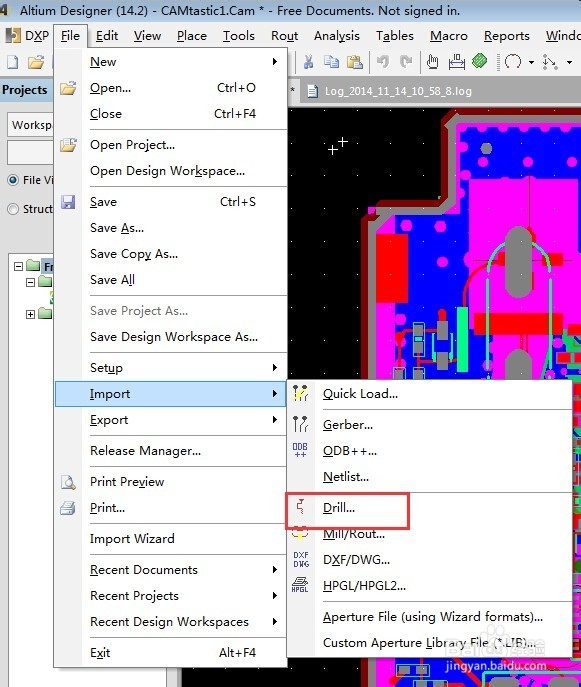Image resolution: width=581 pixels, height=687 pixels.
Task: Click the measure tool toolbar icon
Action: 457,62
